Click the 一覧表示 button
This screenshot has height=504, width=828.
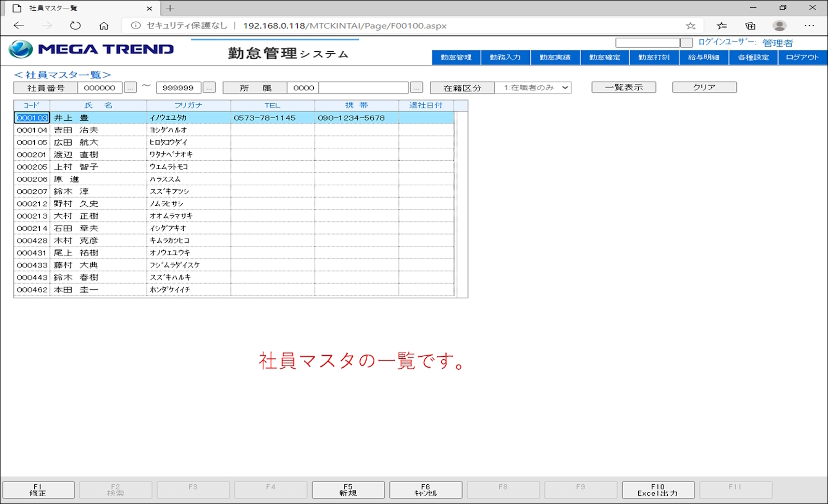pos(624,87)
